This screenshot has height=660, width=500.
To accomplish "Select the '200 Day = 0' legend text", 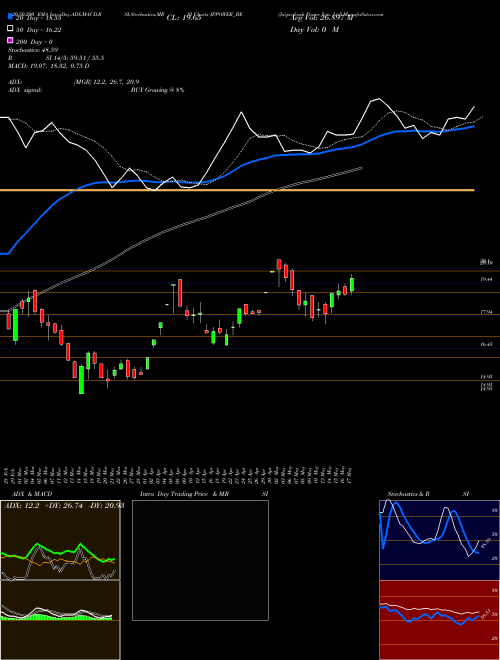I will (35, 42).
